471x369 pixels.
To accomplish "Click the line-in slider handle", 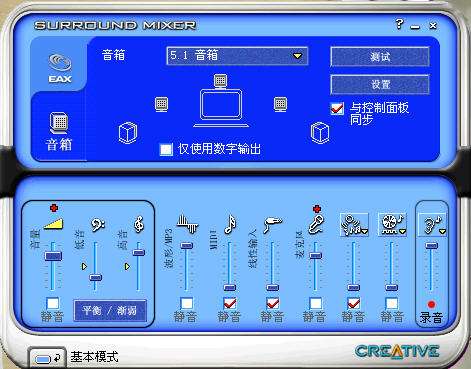I will (272, 287).
